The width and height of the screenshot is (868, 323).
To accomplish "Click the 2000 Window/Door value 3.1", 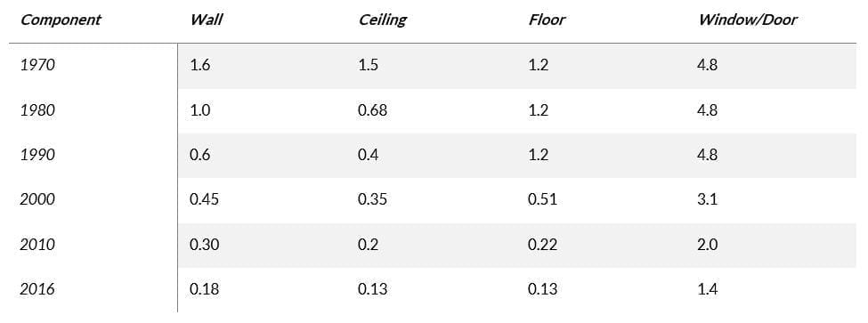I will coord(708,199).
